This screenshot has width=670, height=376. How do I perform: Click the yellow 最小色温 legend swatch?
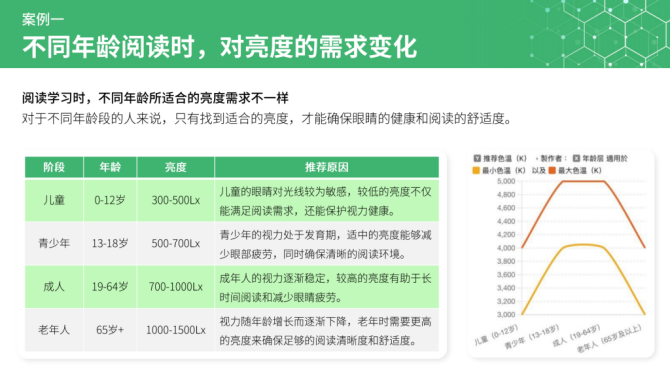point(476,170)
